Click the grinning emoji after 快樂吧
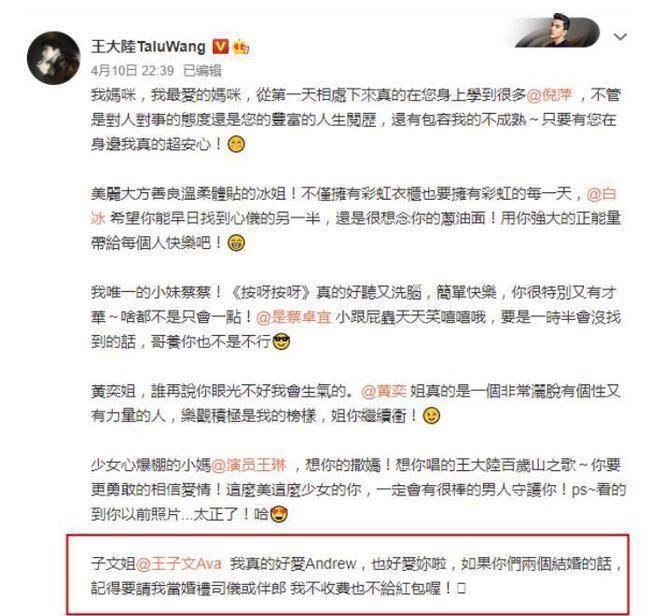Image resolution: width=650 pixels, height=616 pixels. (236, 243)
